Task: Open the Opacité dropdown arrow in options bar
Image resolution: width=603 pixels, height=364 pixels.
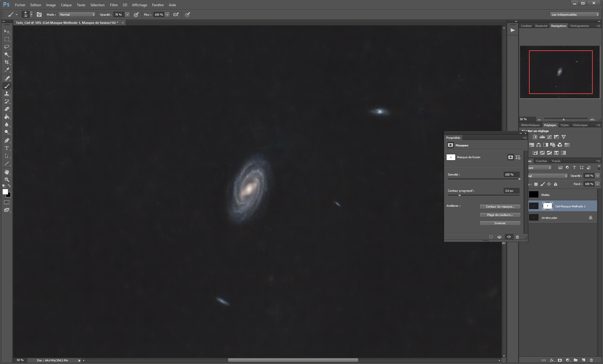Action: coord(127,14)
